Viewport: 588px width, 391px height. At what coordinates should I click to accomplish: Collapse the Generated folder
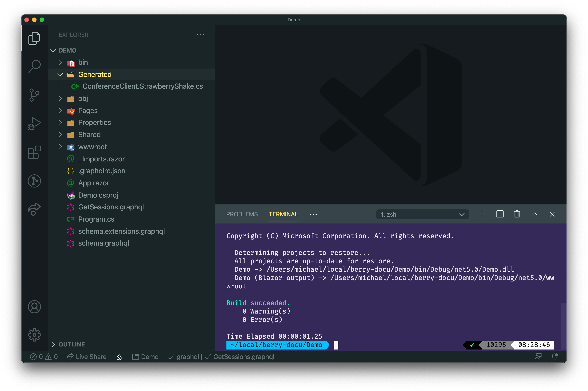(x=60, y=75)
